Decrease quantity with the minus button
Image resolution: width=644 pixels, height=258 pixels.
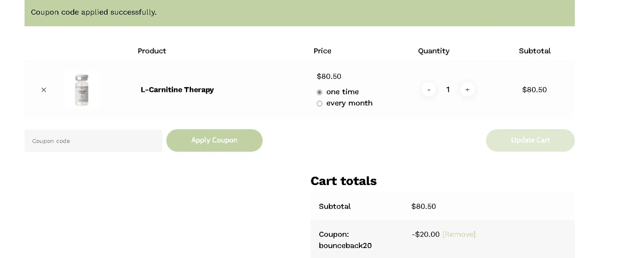click(428, 90)
